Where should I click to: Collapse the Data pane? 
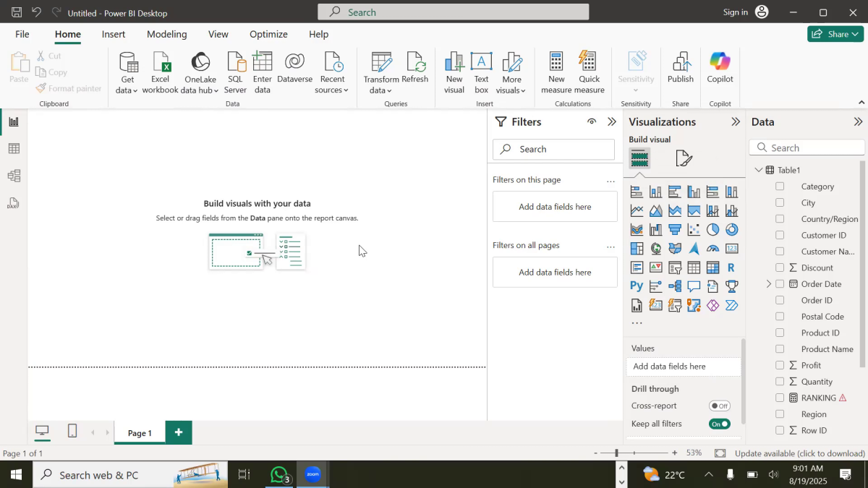(x=859, y=121)
